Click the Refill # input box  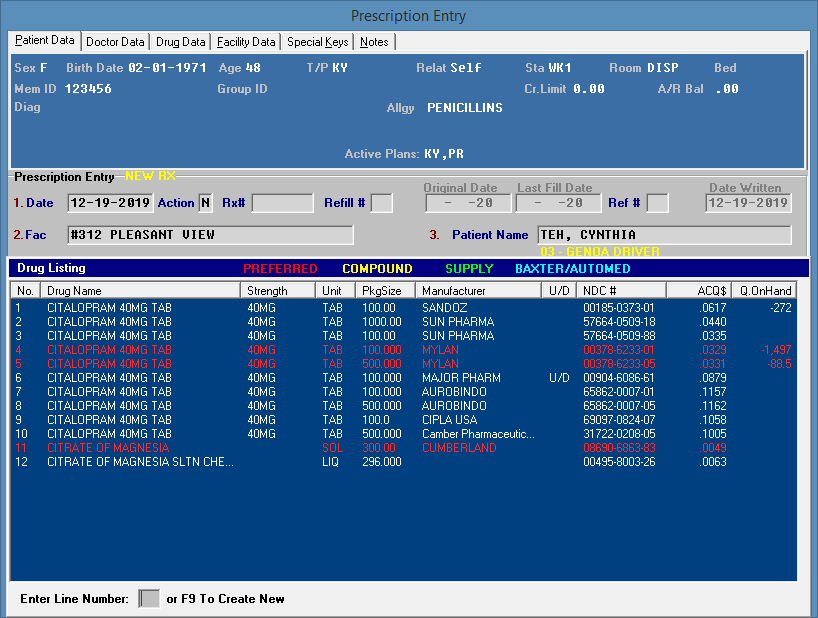pyautogui.click(x=381, y=203)
